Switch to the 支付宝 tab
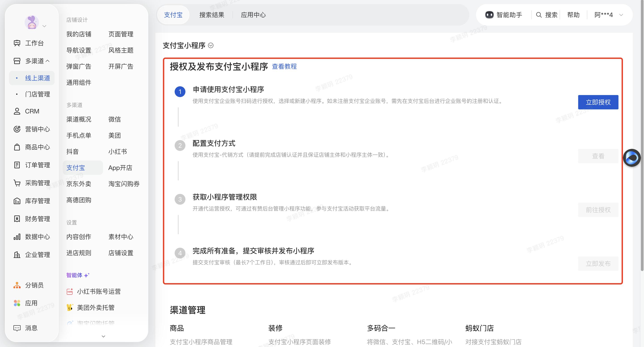The image size is (644, 347). [x=173, y=15]
